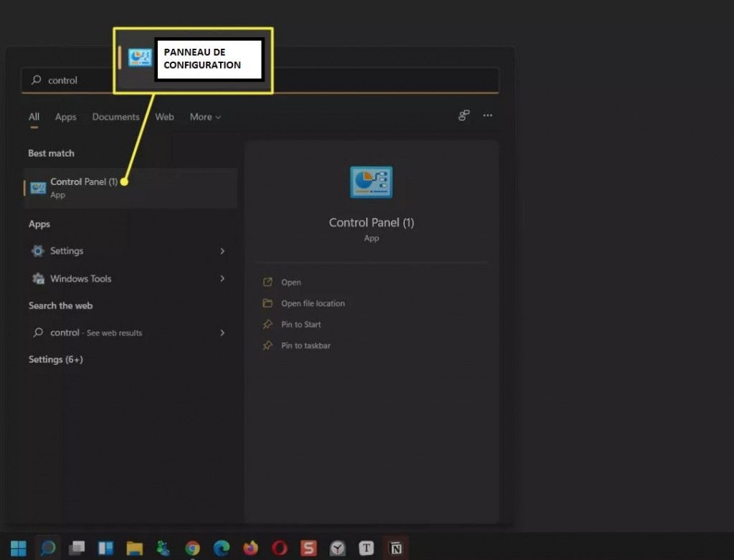This screenshot has width=734, height=560.
Task: Click Pin to taskbar
Action: pos(305,346)
